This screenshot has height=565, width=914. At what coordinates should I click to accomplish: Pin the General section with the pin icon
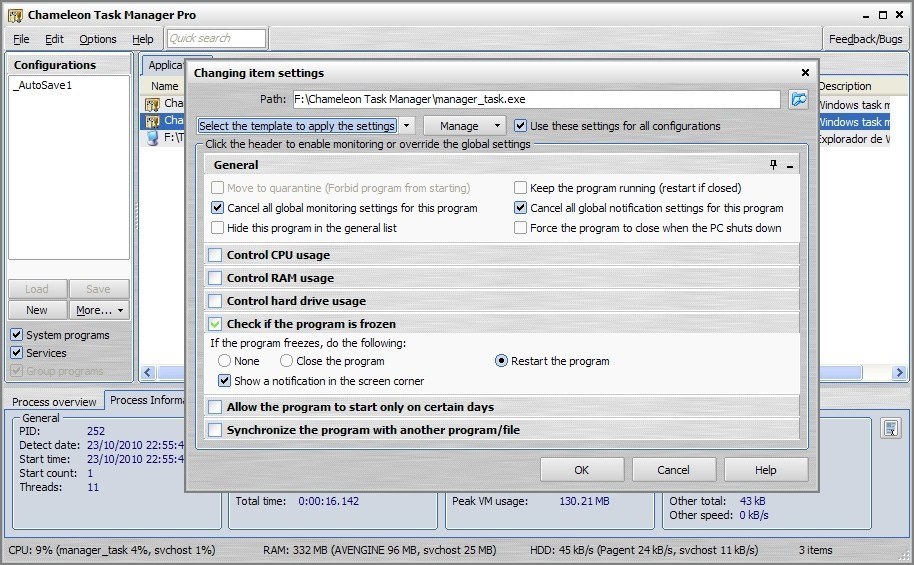tap(774, 165)
